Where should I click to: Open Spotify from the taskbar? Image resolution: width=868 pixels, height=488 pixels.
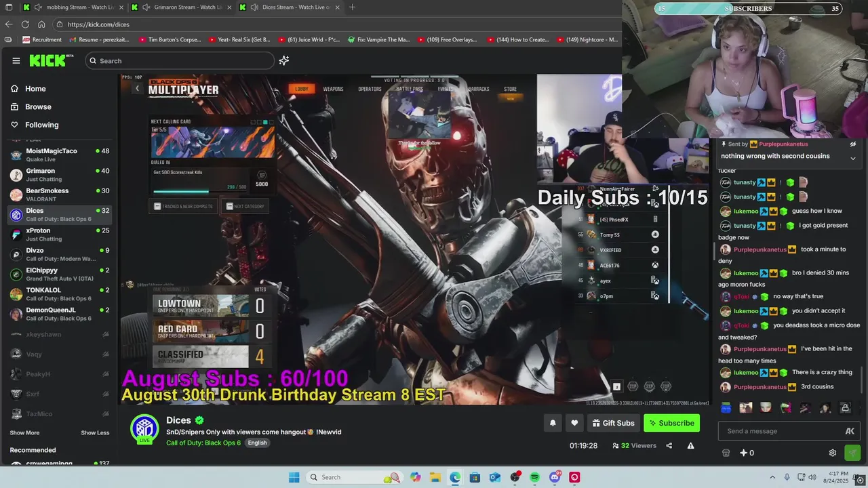point(534,477)
